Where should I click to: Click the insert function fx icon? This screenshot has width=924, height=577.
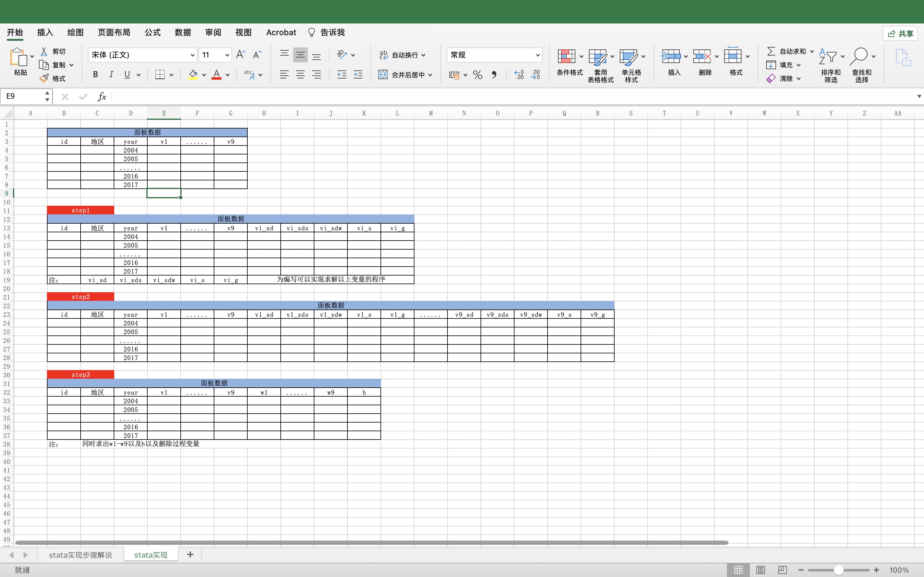102,97
